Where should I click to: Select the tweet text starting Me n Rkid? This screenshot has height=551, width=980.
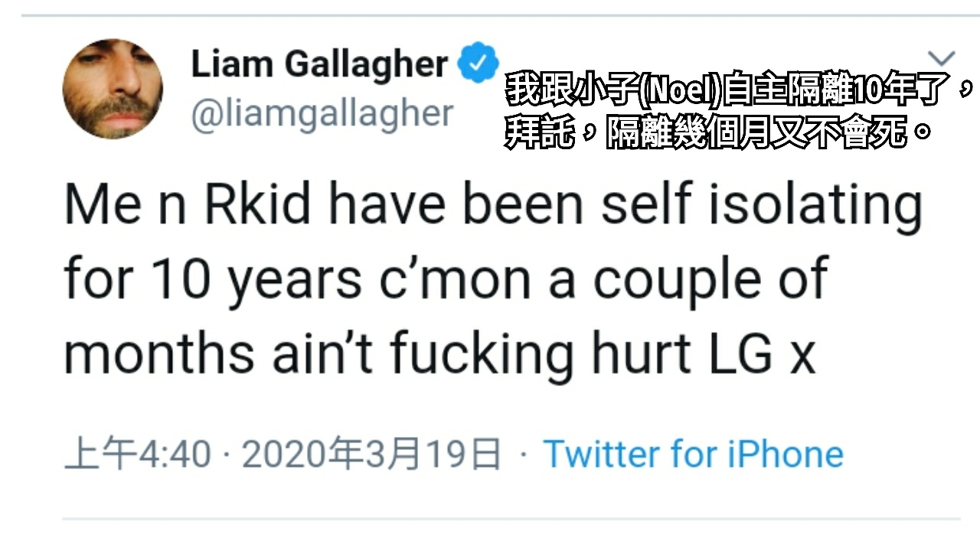pyautogui.click(x=493, y=280)
